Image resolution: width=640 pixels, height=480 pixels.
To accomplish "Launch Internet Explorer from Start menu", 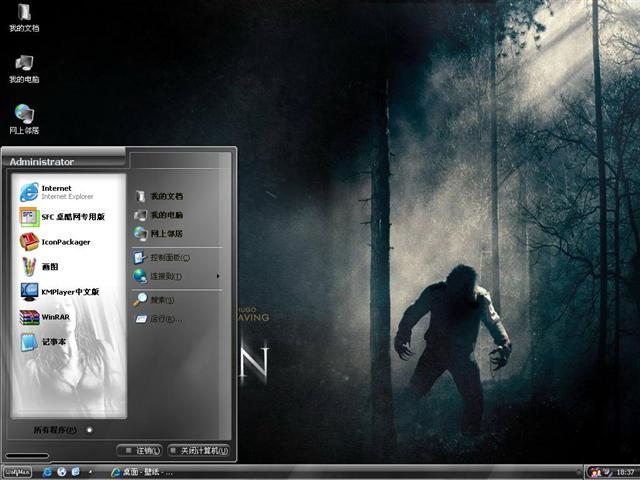I will pyautogui.click(x=57, y=192).
